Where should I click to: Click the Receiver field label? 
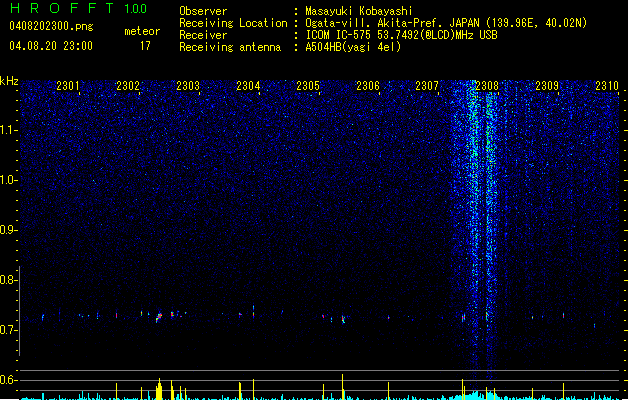(203, 35)
